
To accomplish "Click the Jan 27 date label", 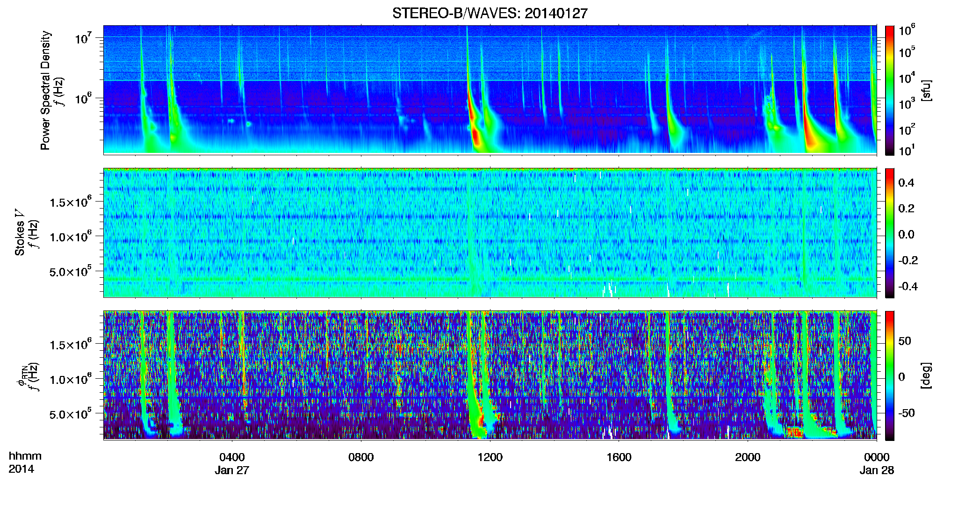I will click(x=232, y=470).
